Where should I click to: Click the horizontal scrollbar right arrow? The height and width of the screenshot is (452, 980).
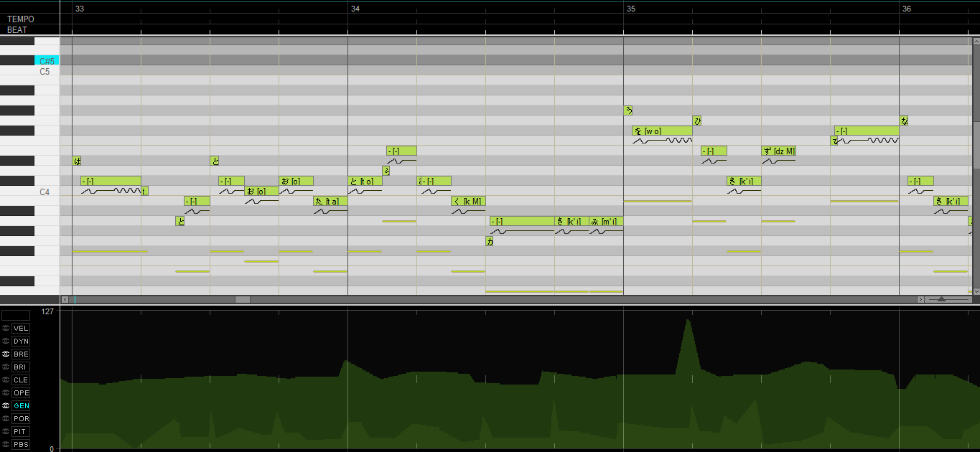[x=921, y=299]
